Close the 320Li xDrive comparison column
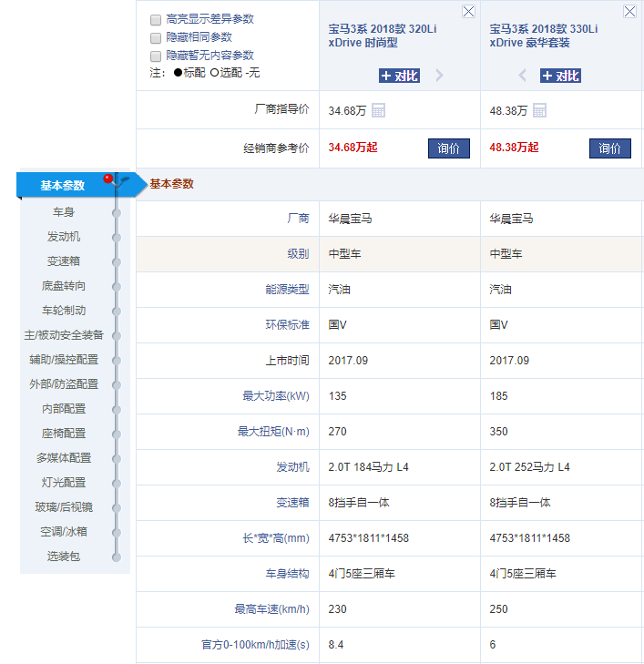This screenshot has width=644, height=664. click(x=468, y=12)
